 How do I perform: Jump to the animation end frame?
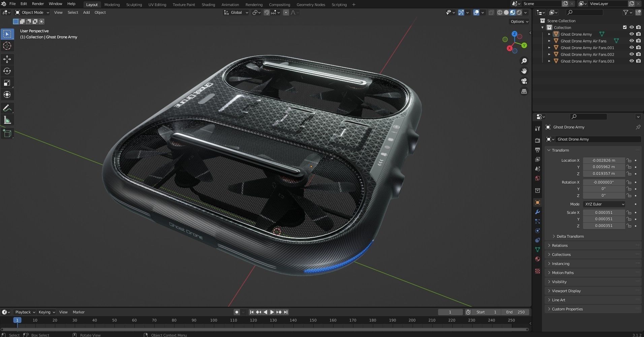[x=286, y=312]
